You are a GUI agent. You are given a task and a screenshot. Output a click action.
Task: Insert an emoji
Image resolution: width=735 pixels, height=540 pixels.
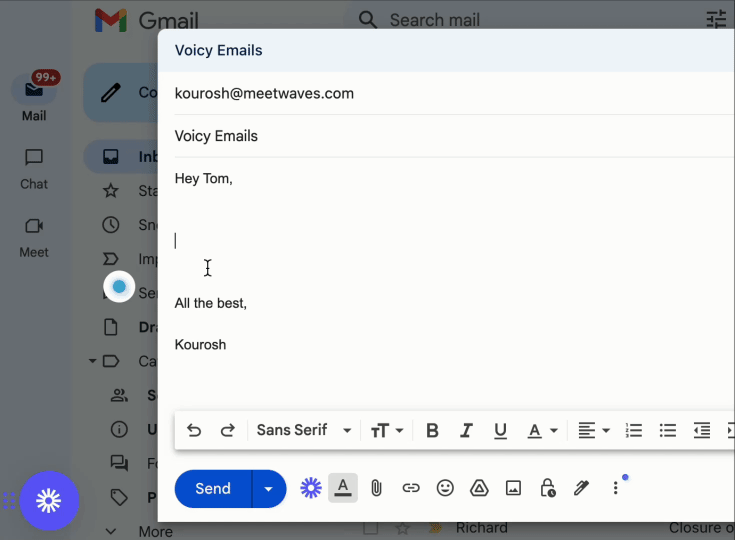pos(445,488)
